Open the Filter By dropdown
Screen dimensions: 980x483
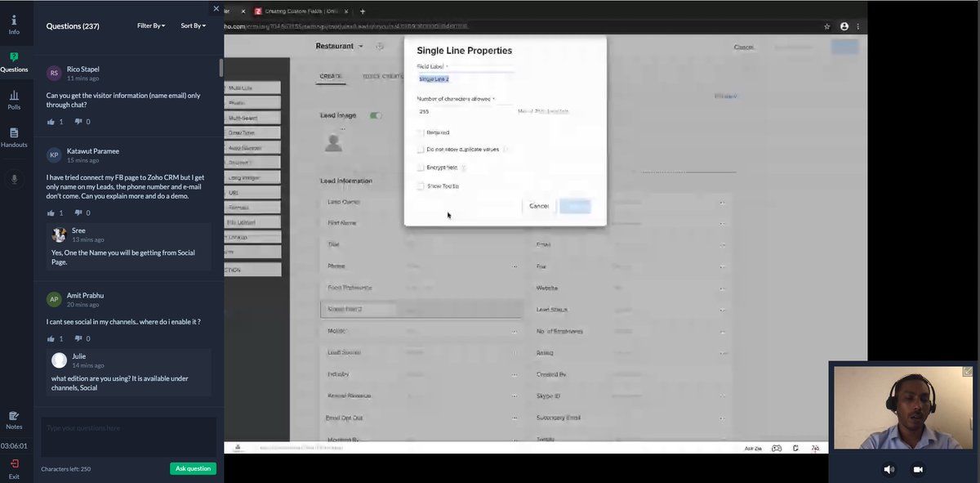[x=151, y=26]
